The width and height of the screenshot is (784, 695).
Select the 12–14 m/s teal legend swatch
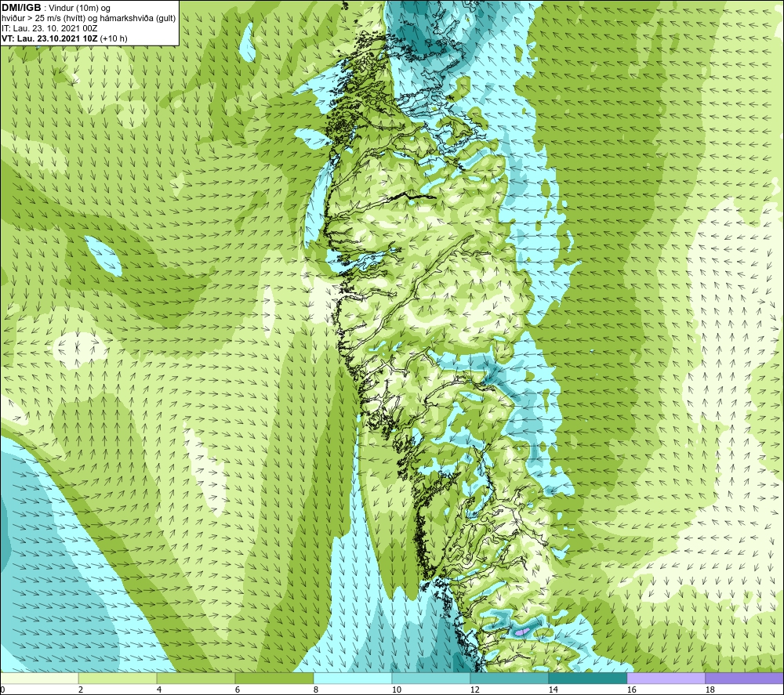pyautogui.click(x=509, y=678)
